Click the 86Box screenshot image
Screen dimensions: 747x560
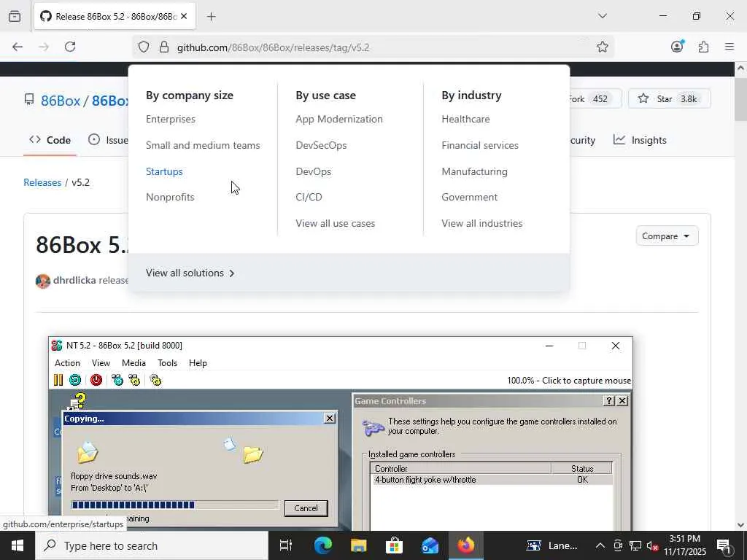point(341,433)
